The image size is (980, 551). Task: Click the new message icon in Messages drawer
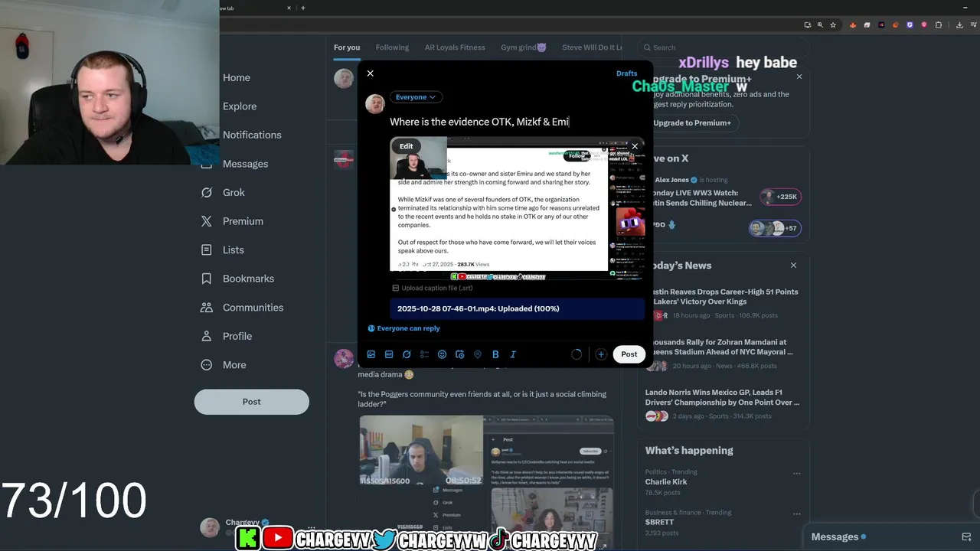point(966,537)
